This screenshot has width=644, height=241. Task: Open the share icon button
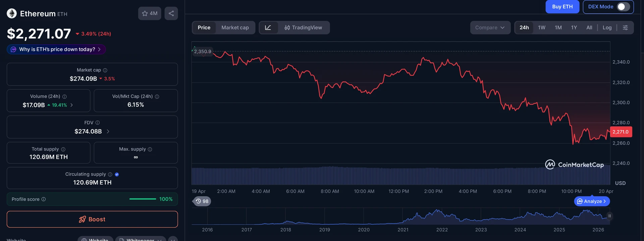[171, 13]
